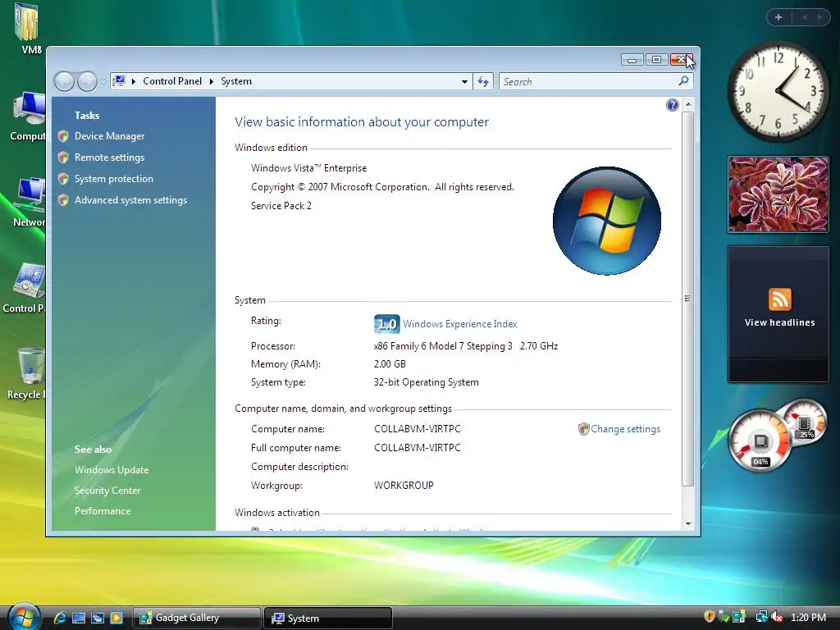Open Windows Update under See also
Viewport: 840px width, 630px height.
pyautogui.click(x=112, y=470)
